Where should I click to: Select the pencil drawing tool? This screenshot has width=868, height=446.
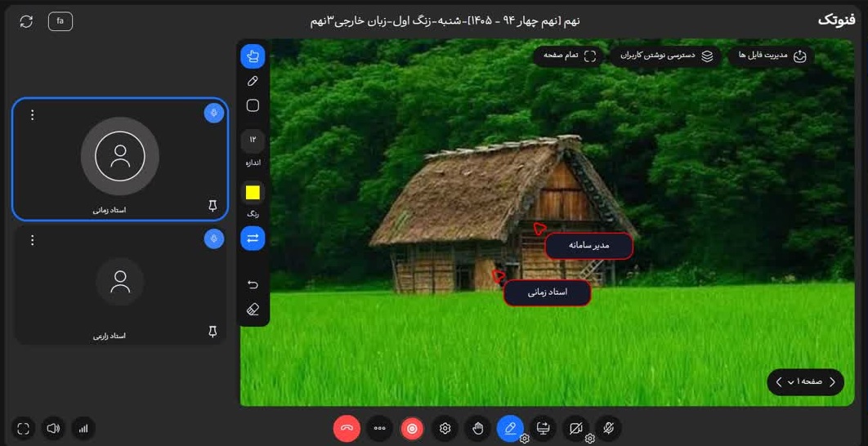pos(253,82)
